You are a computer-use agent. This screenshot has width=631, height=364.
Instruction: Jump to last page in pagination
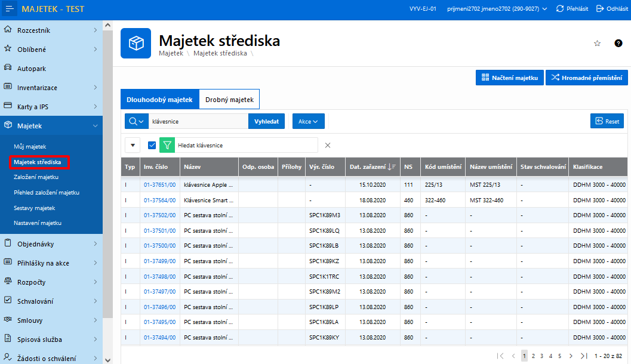tap(583, 356)
